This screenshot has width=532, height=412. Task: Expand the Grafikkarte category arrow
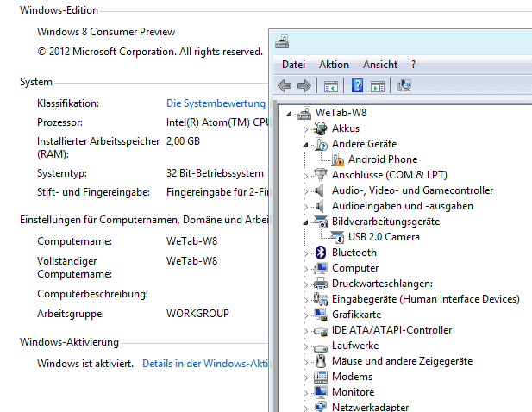click(305, 315)
